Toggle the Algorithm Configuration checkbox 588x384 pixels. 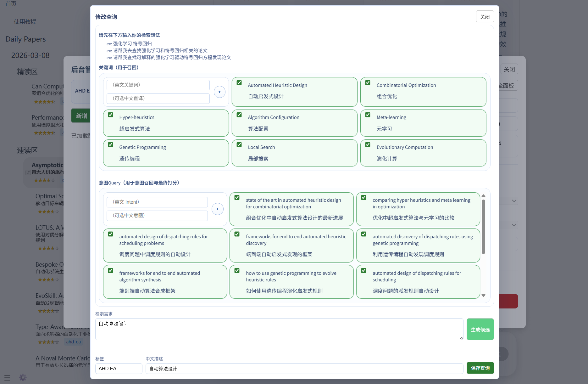(x=239, y=115)
